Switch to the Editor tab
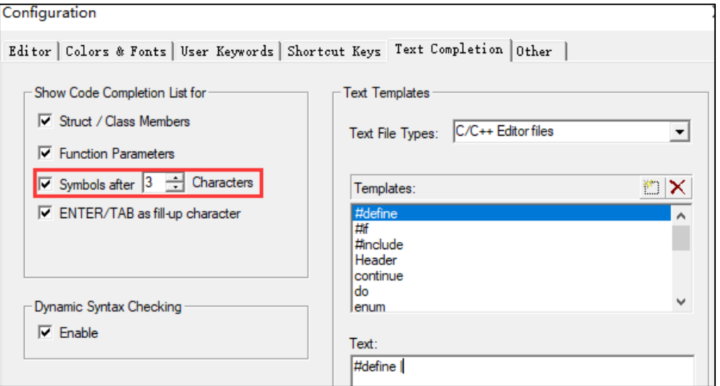The height and width of the screenshot is (386, 720). [x=30, y=51]
